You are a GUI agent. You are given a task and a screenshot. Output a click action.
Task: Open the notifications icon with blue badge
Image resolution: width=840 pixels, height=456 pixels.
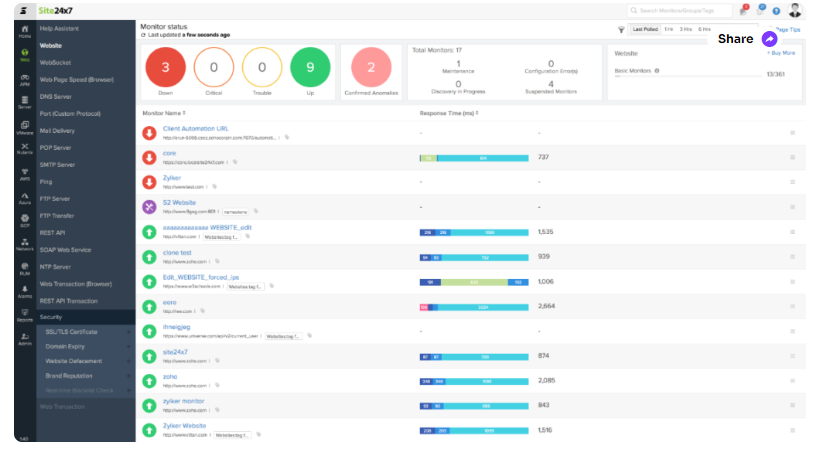[x=760, y=10]
